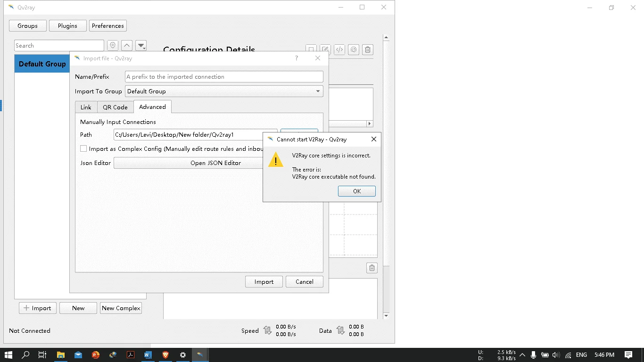Open the Groups button in Qv2ray
Viewport: 644px width, 362px height.
(28, 26)
